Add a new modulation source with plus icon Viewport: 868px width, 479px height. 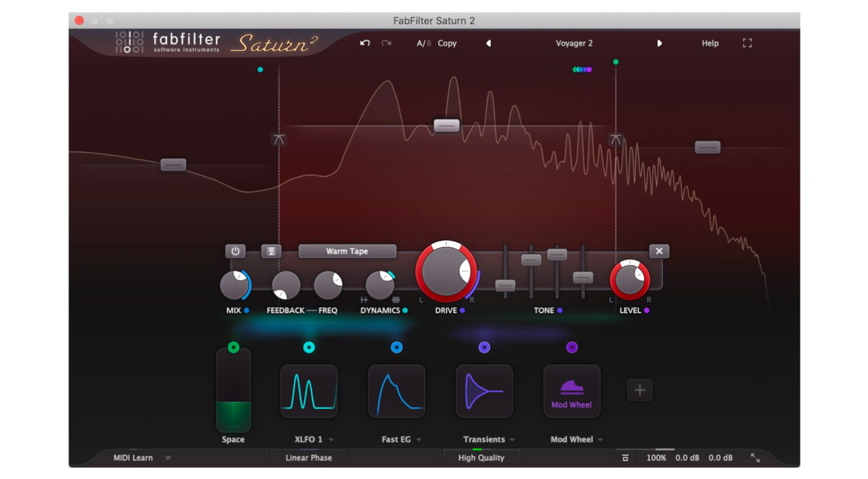tap(639, 389)
